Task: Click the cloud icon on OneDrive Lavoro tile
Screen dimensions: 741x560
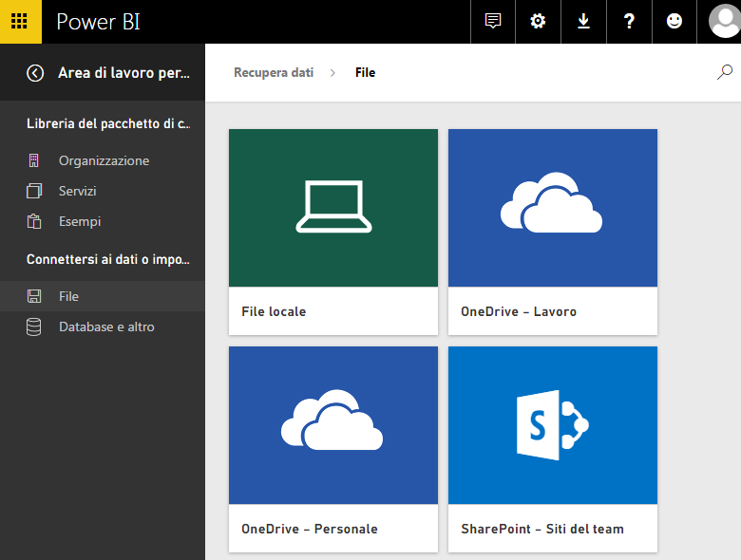Action: pos(552,202)
